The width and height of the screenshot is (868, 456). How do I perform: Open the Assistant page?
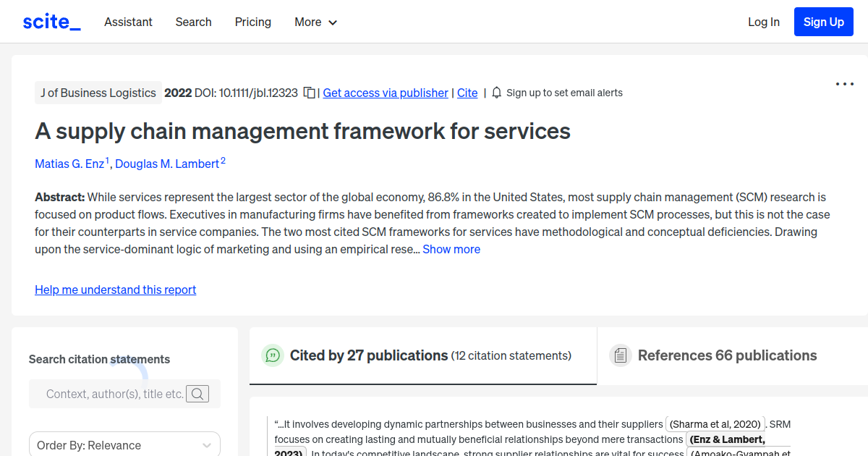tap(128, 22)
